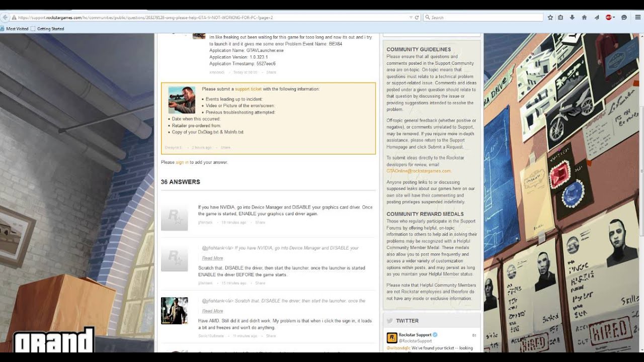Click the 'COMMUNITY GUIDELINES' heading

(x=419, y=49)
